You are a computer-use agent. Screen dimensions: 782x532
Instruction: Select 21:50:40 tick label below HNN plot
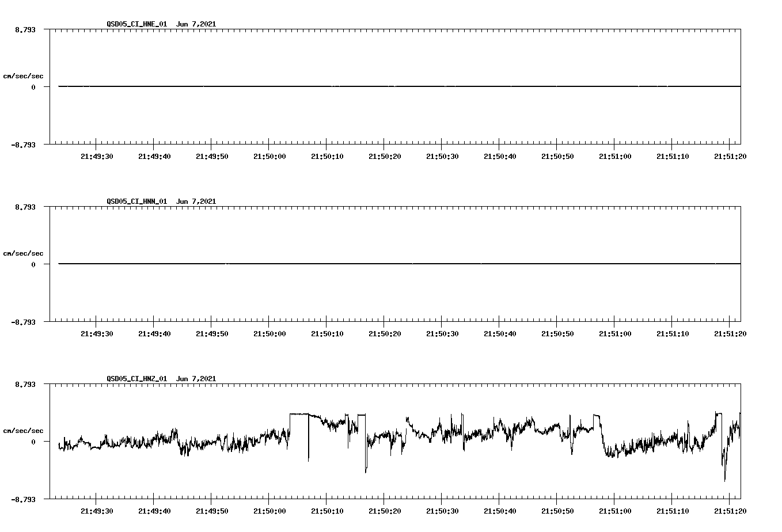[500, 334]
